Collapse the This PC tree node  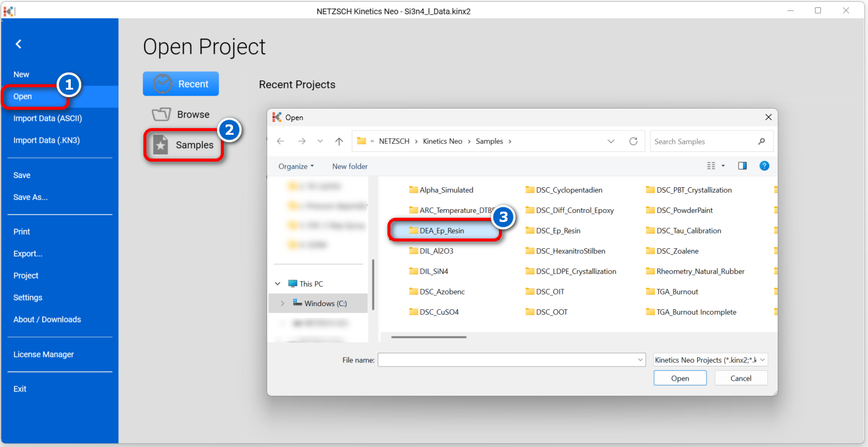click(x=278, y=284)
